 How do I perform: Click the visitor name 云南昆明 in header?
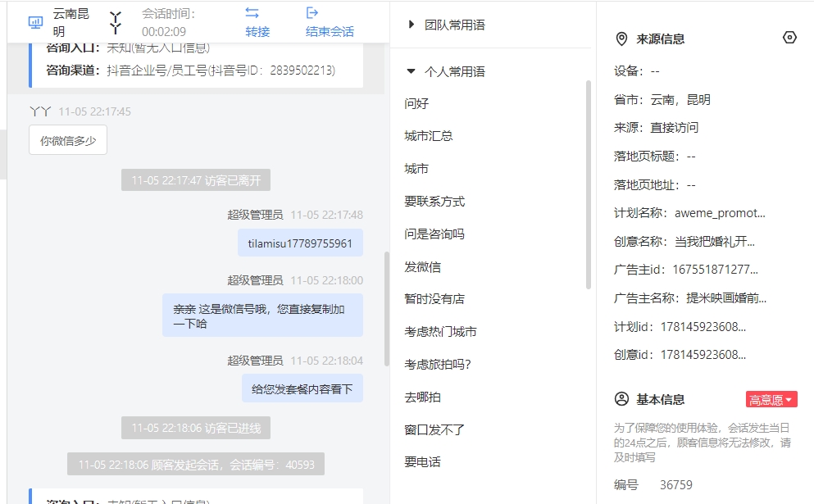click(x=70, y=22)
